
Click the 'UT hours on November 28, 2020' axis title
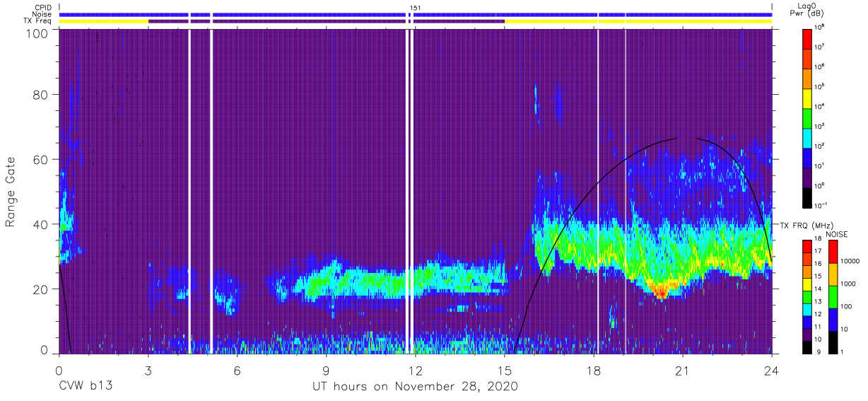416,387
